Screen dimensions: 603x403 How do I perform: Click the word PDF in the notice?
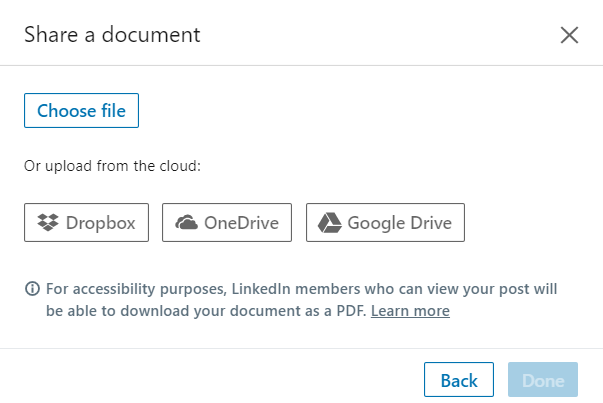click(351, 311)
